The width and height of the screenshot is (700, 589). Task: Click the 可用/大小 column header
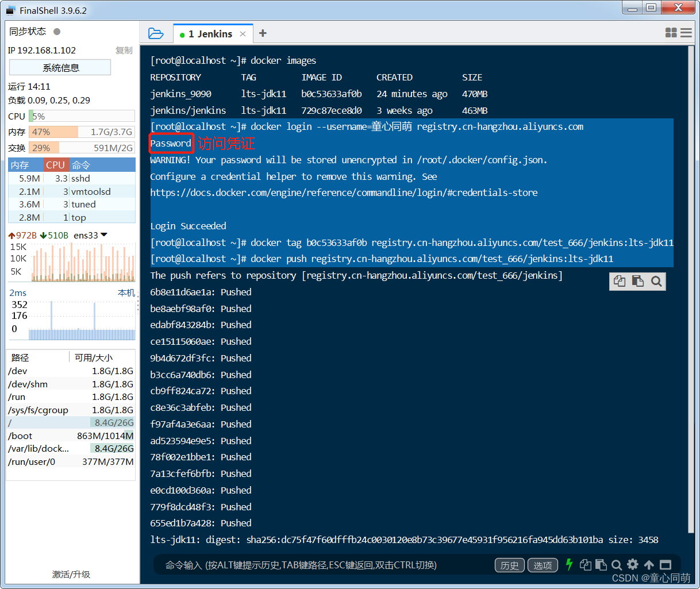click(x=102, y=357)
